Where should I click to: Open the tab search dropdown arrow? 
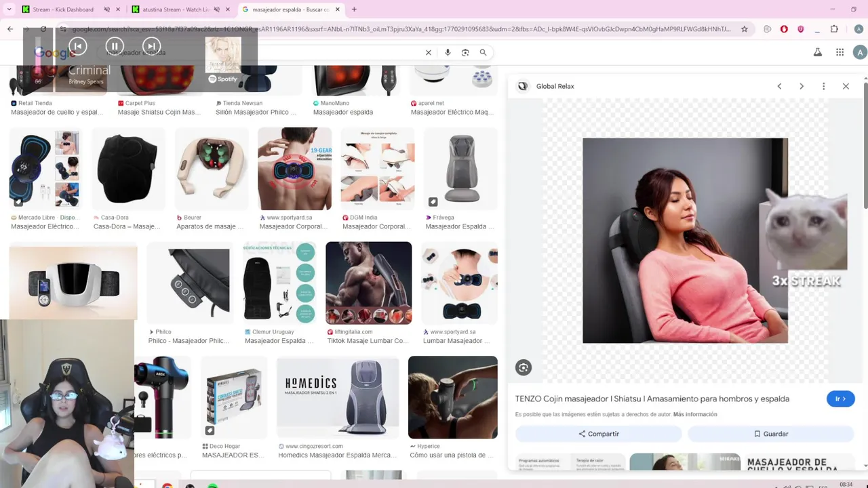pos(9,9)
